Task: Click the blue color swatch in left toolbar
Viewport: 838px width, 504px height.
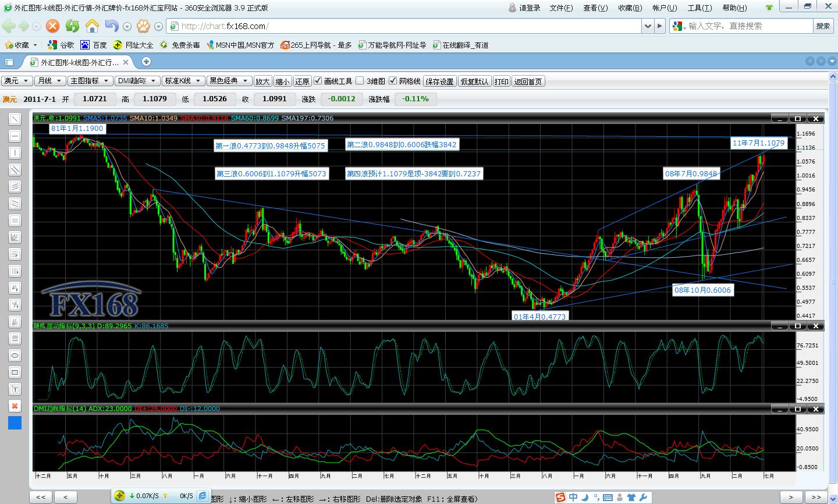Action: click(x=15, y=423)
